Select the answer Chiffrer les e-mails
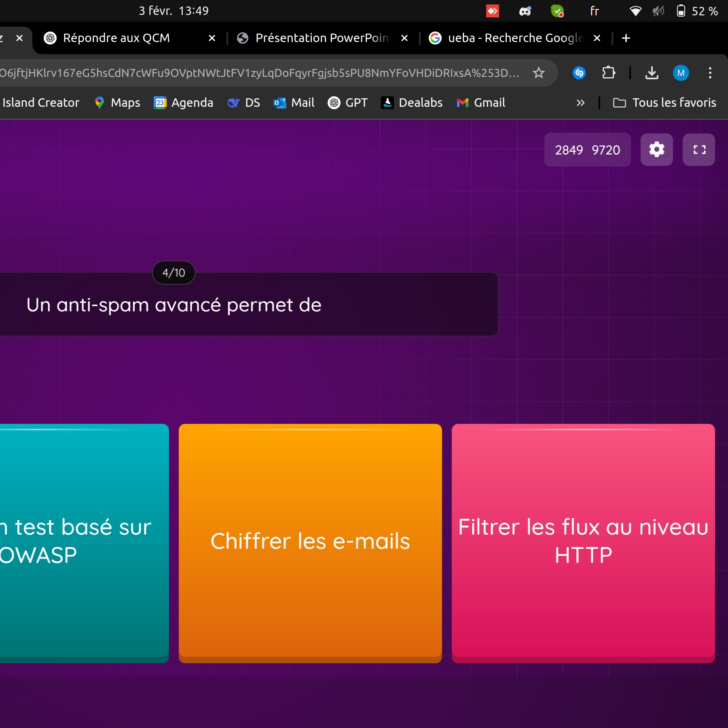Viewport: 728px width, 728px height. tap(310, 541)
